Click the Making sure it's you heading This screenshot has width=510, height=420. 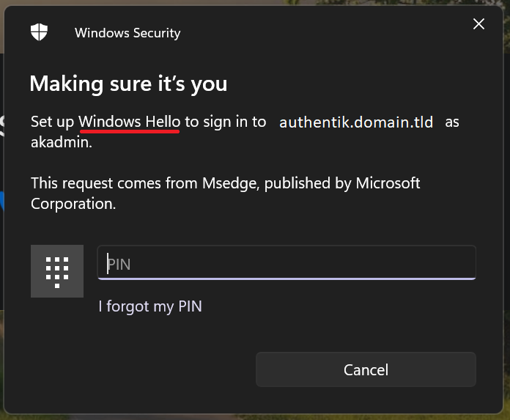[128, 84]
